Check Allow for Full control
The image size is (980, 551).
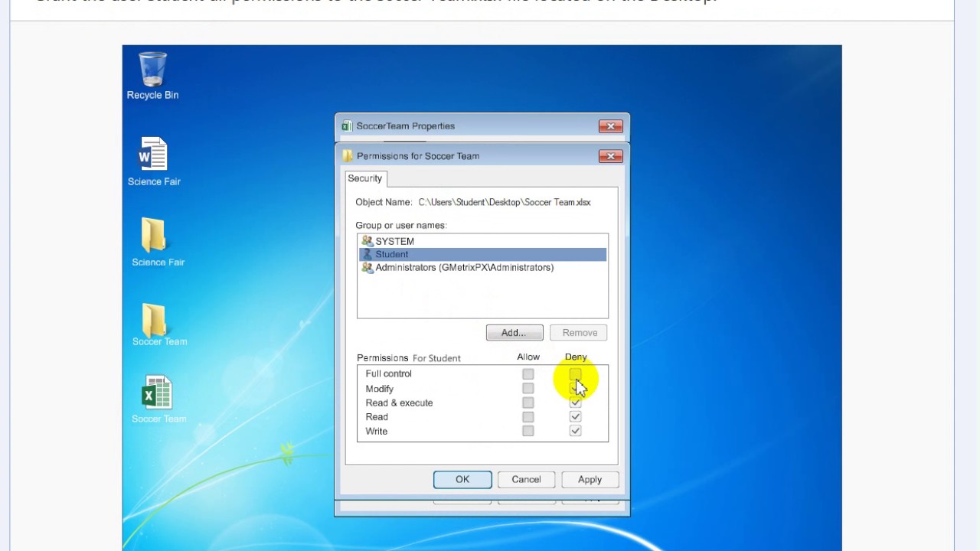click(x=528, y=374)
